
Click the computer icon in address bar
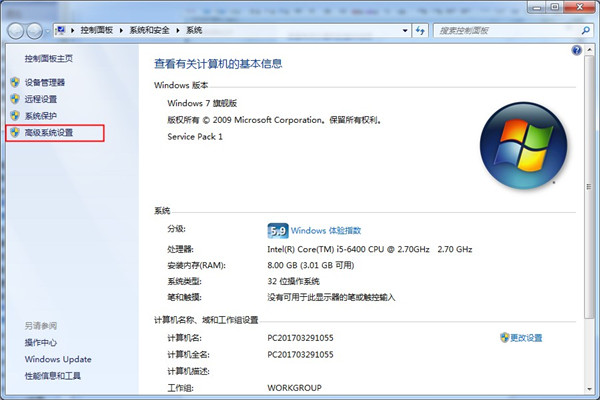point(60,30)
